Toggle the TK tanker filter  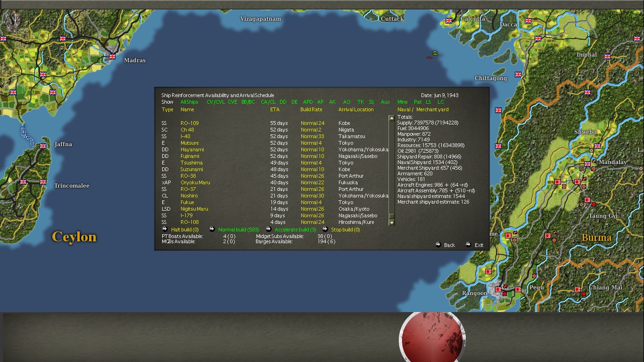tap(361, 102)
